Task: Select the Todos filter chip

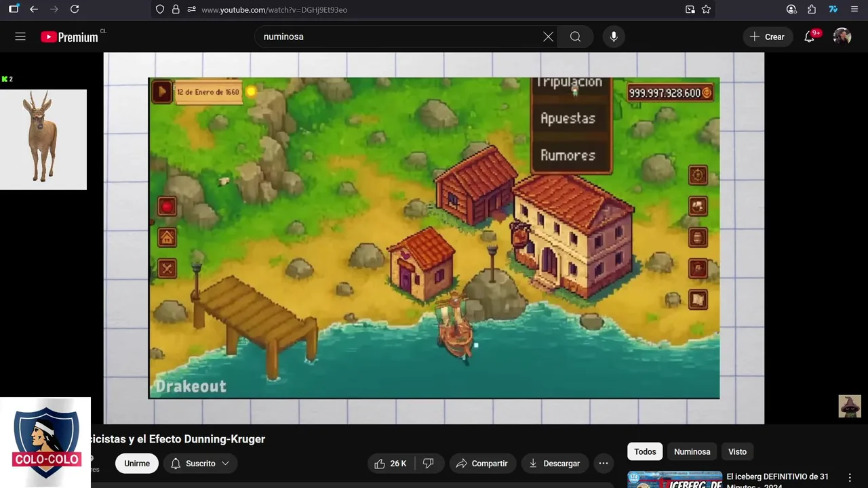Action: pos(645,451)
